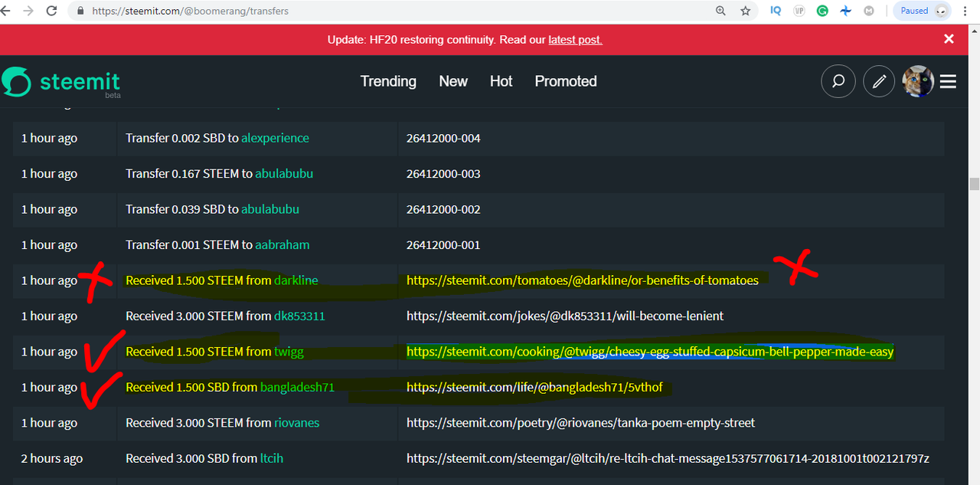Go to Steemit home via logo
The height and width of the screenshot is (485, 980).
61,82
